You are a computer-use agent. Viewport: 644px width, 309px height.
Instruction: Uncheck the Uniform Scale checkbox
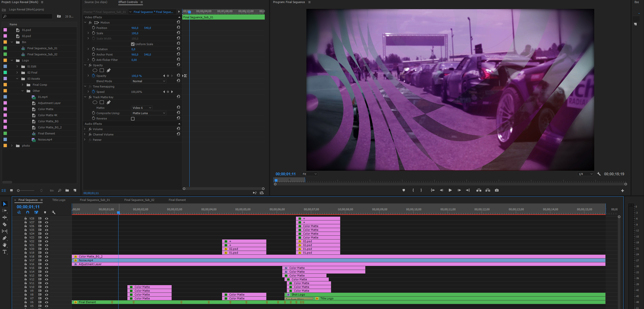[x=133, y=44]
